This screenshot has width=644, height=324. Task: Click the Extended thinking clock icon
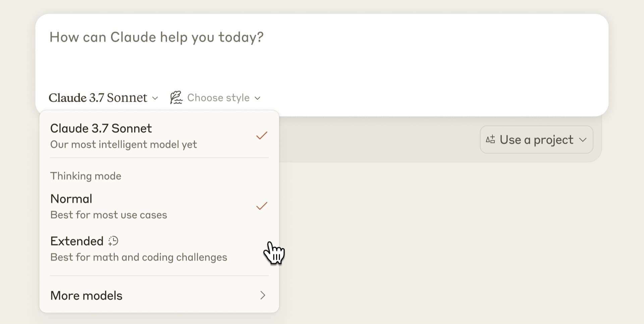pyautogui.click(x=113, y=241)
